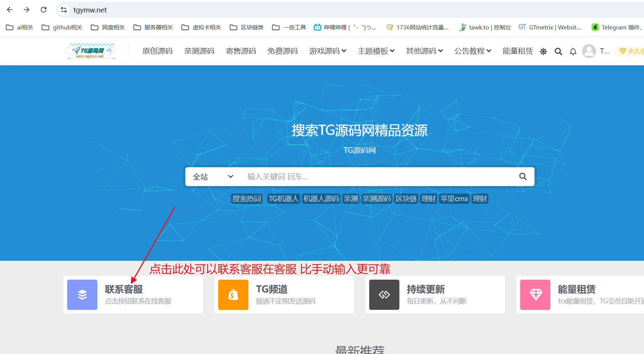Click the dark 持续更新 code icon
This screenshot has height=354, width=644.
coord(384,295)
